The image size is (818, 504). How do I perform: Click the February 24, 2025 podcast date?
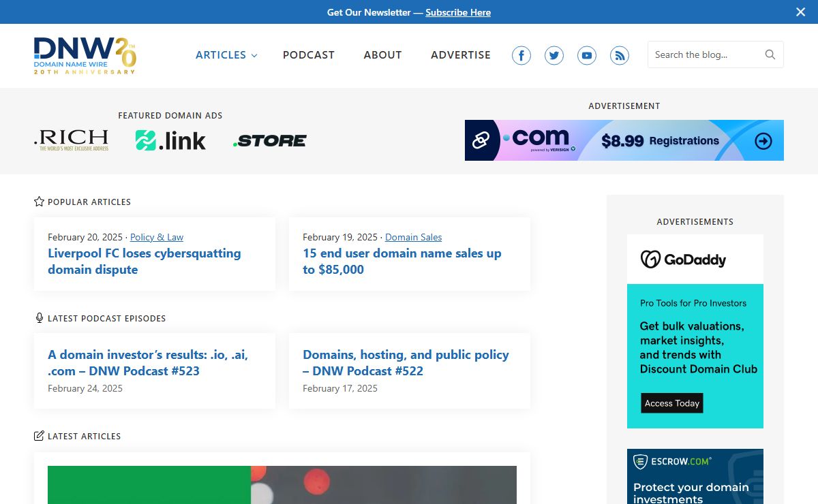pyautogui.click(x=85, y=388)
